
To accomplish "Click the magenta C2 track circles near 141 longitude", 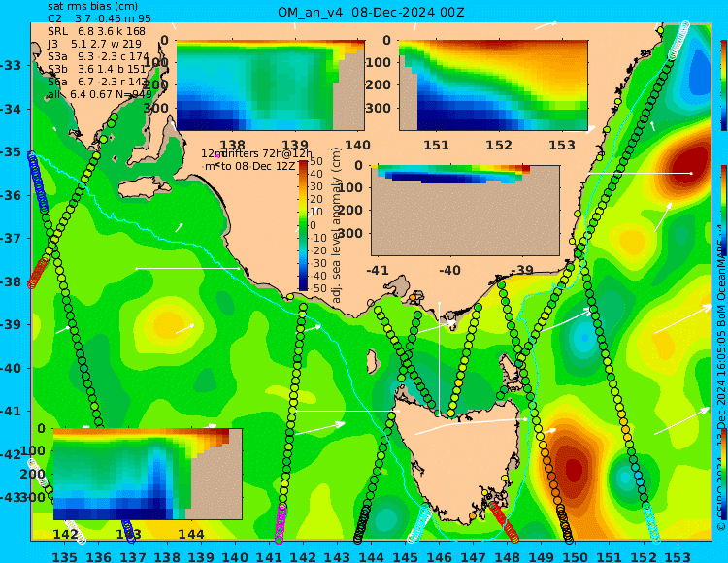I will click(x=280, y=524).
